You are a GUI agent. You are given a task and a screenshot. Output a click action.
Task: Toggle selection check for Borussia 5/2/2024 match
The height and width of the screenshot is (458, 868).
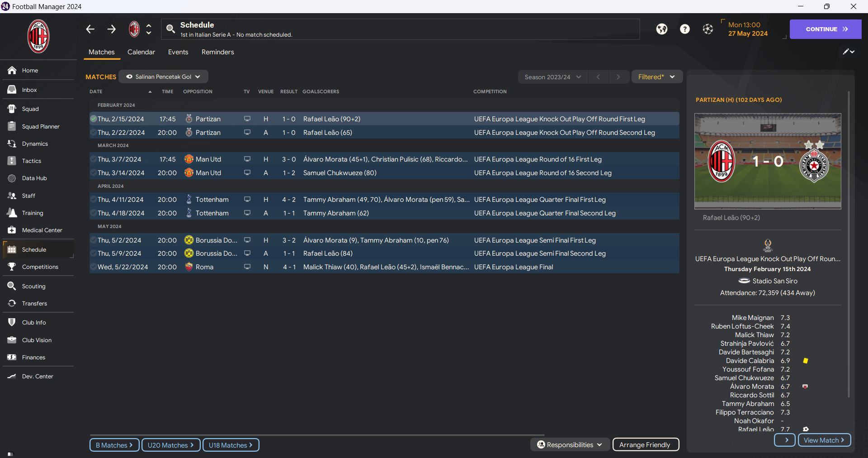(94, 240)
